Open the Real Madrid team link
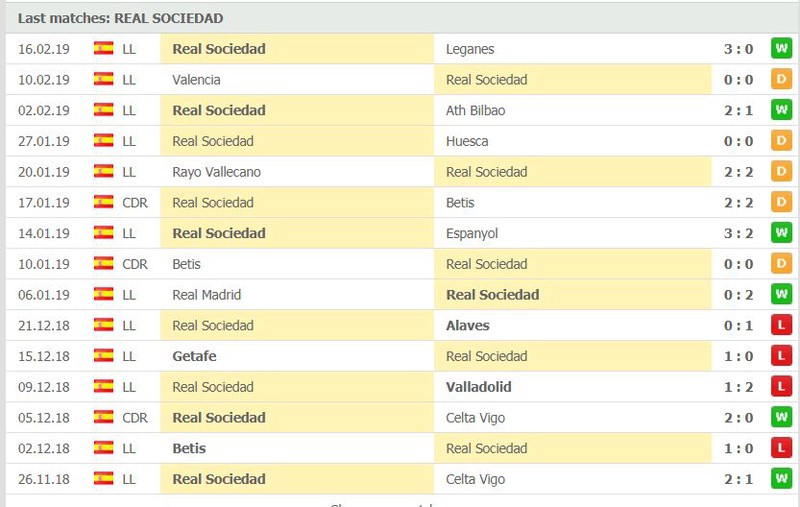Screen dimensions: 800x507 coord(207,295)
